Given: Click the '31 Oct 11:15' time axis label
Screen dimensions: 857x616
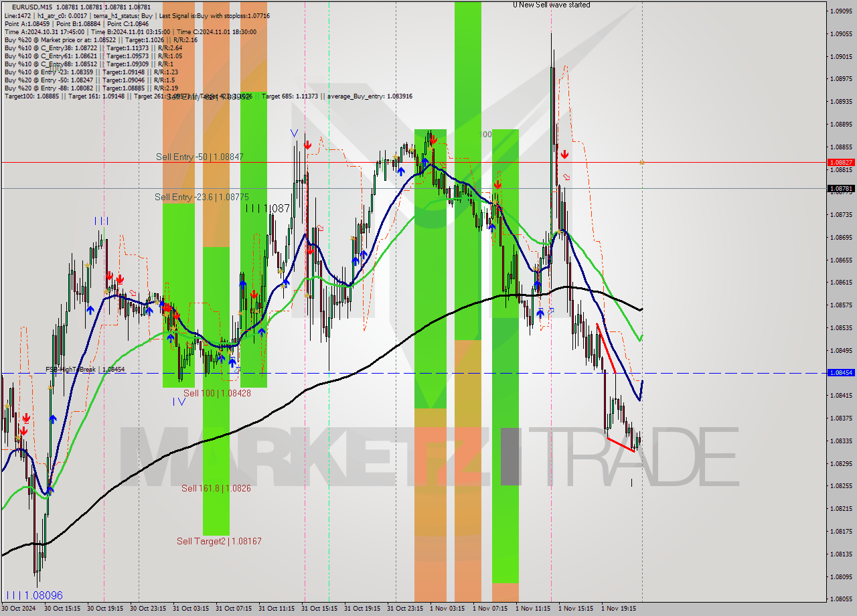Looking at the screenshot, I should (x=277, y=609).
